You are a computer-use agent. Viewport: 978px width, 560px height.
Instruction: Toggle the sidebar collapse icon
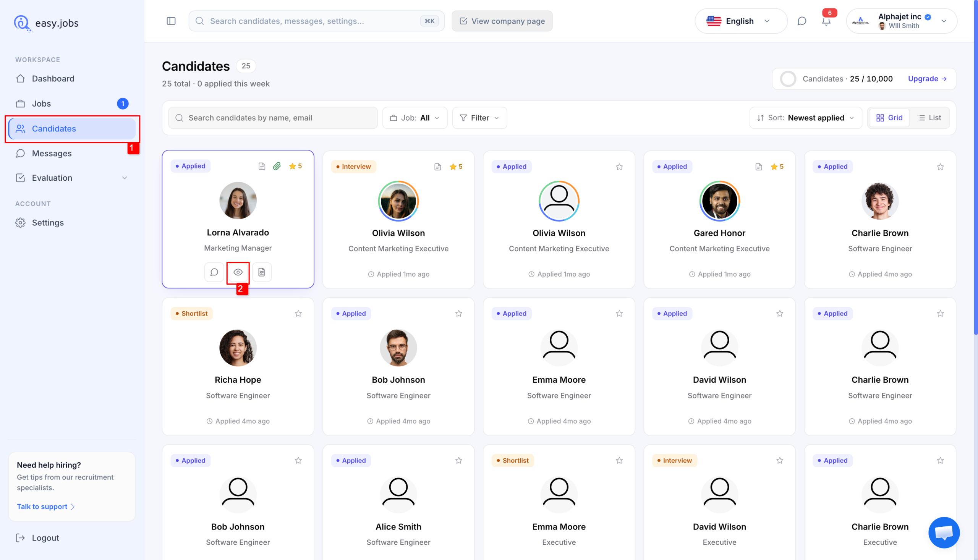coord(171,21)
